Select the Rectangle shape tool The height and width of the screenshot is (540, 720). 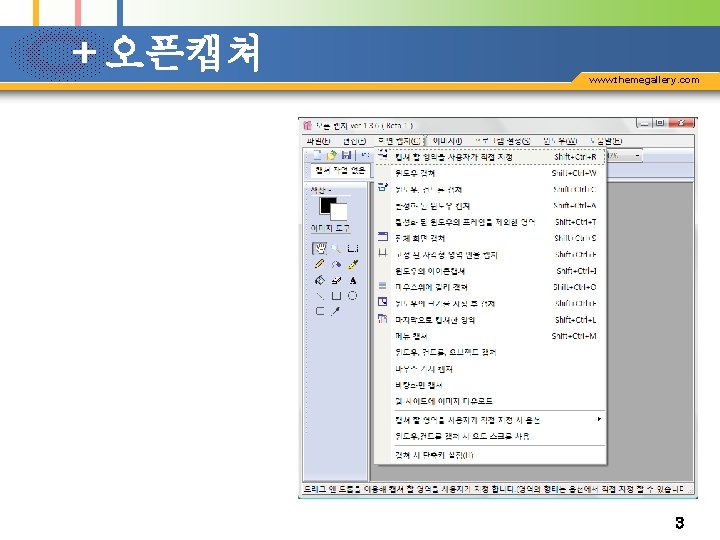[x=336, y=296]
